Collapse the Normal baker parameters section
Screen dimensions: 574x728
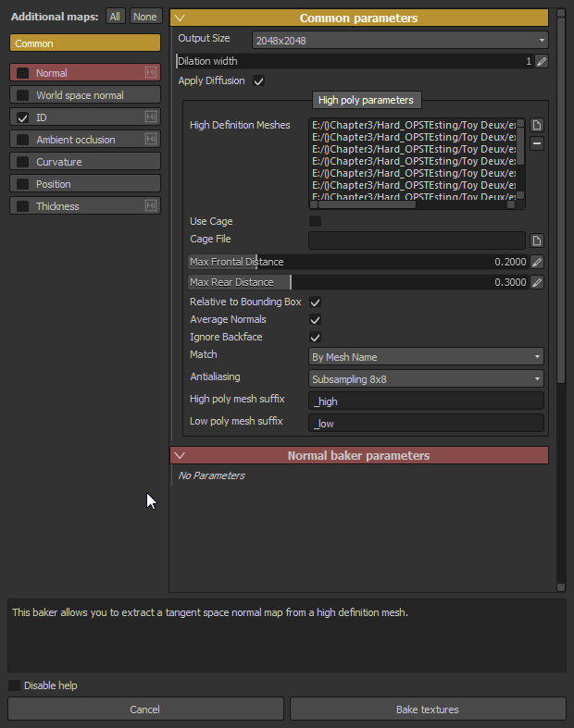tap(181, 455)
